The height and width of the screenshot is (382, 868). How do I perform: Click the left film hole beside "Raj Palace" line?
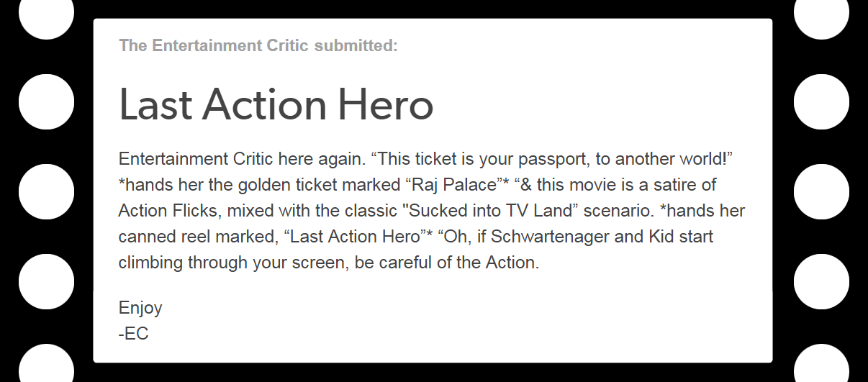pos(46,191)
